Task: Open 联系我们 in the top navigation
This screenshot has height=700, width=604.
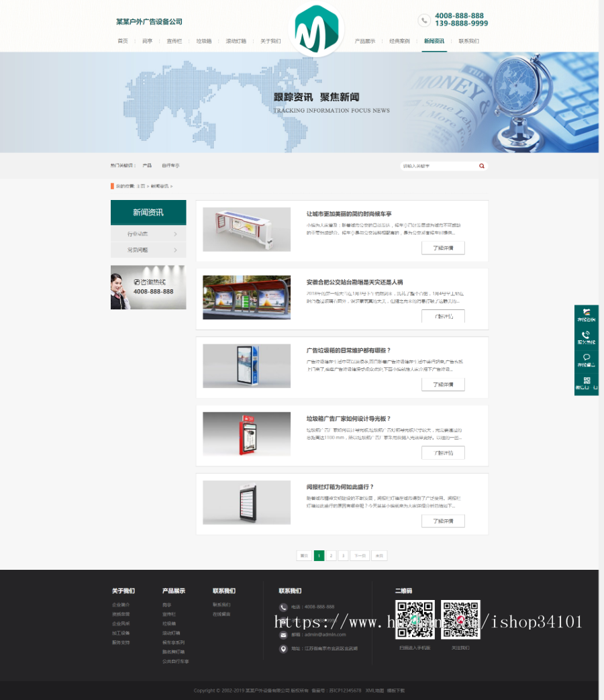Action: tap(468, 41)
